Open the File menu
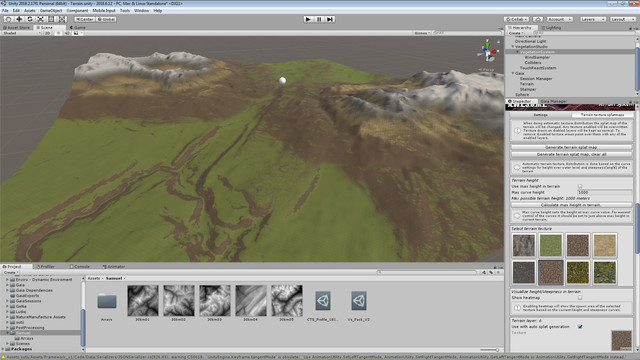640x360 pixels. pyautogui.click(x=5, y=11)
